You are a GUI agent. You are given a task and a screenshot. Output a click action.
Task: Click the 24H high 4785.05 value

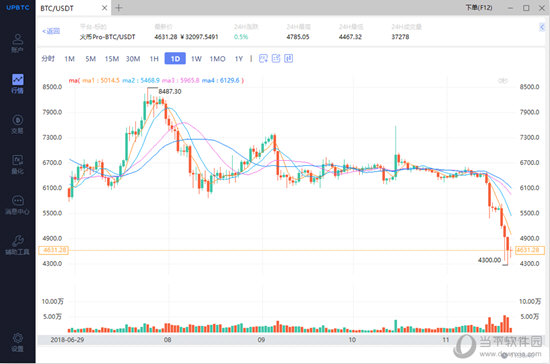[298, 37]
